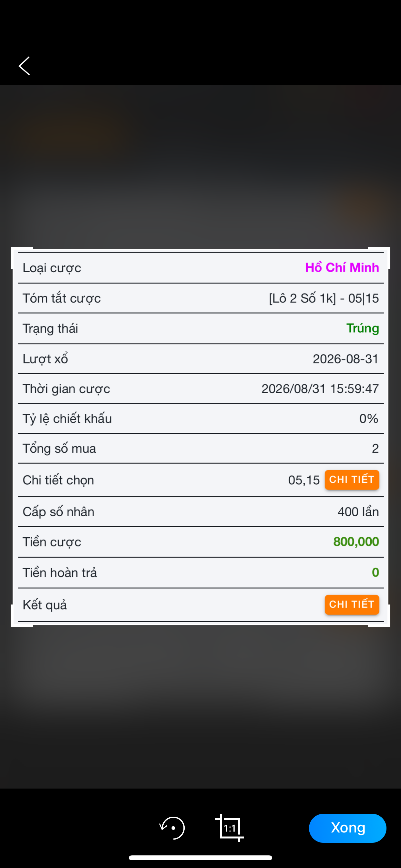The image size is (401, 868).
Task: Select the 1:1 aspect ratio crop icon
Action: click(x=230, y=828)
